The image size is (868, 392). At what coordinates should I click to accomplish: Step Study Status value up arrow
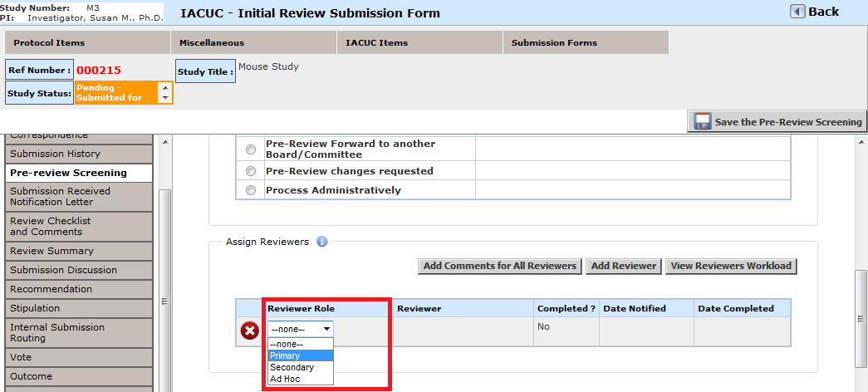click(x=165, y=87)
